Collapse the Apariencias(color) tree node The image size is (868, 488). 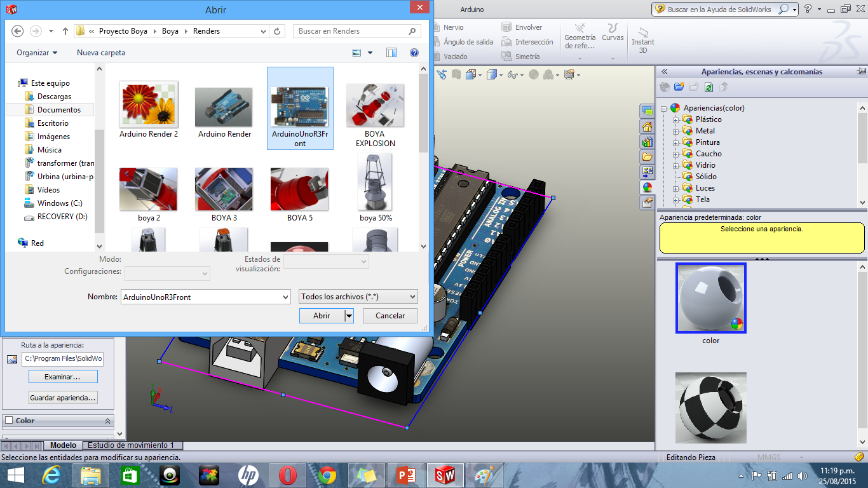click(664, 108)
